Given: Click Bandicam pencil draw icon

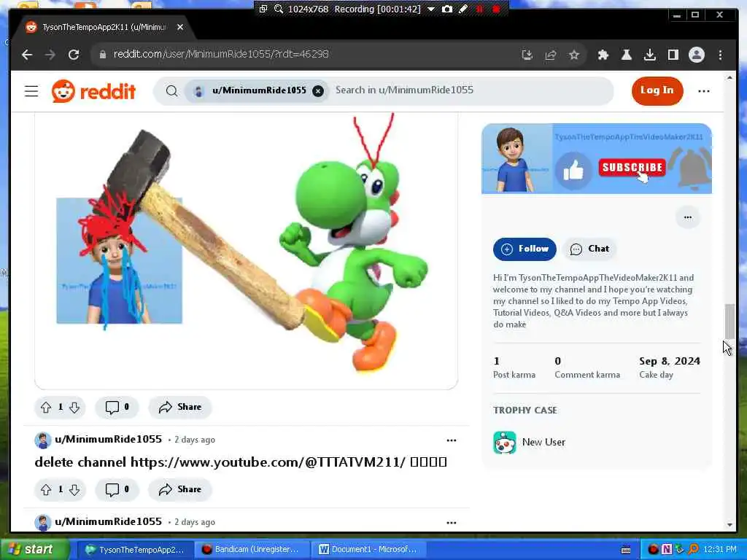Looking at the screenshot, I should pos(463,9).
